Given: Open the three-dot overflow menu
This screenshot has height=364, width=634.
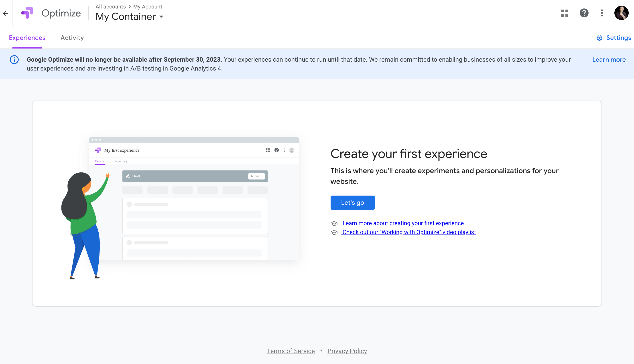Looking at the screenshot, I should pyautogui.click(x=602, y=13).
